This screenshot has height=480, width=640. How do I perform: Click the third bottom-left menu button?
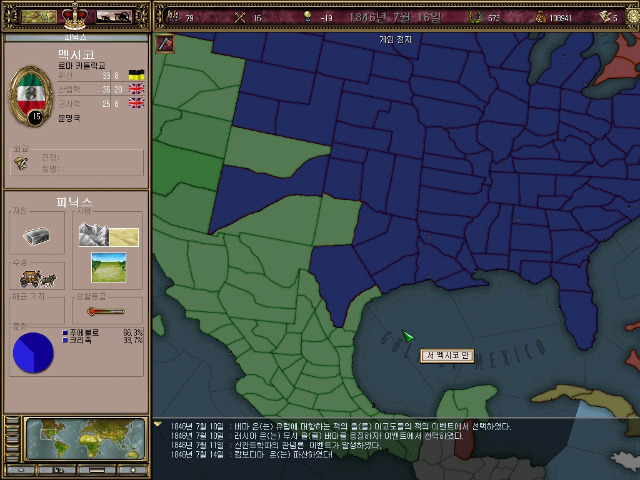(x=97, y=470)
